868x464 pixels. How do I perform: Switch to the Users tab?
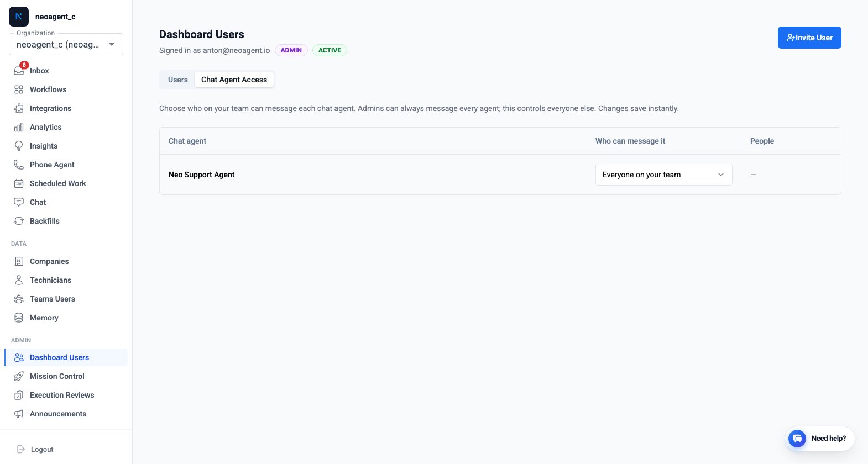pyautogui.click(x=178, y=80)
